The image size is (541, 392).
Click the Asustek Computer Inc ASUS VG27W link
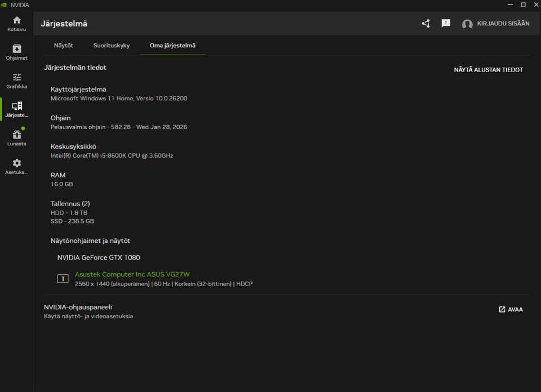point(132,274)
